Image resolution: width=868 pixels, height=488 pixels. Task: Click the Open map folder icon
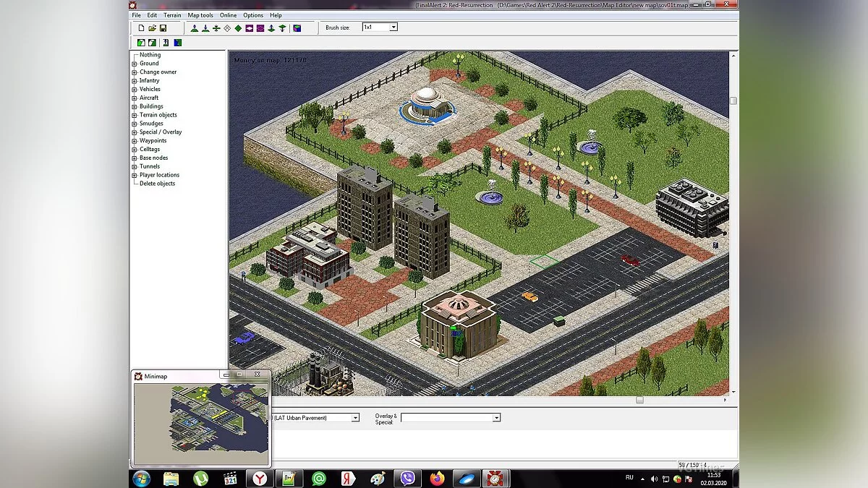(x=153, y=28)
